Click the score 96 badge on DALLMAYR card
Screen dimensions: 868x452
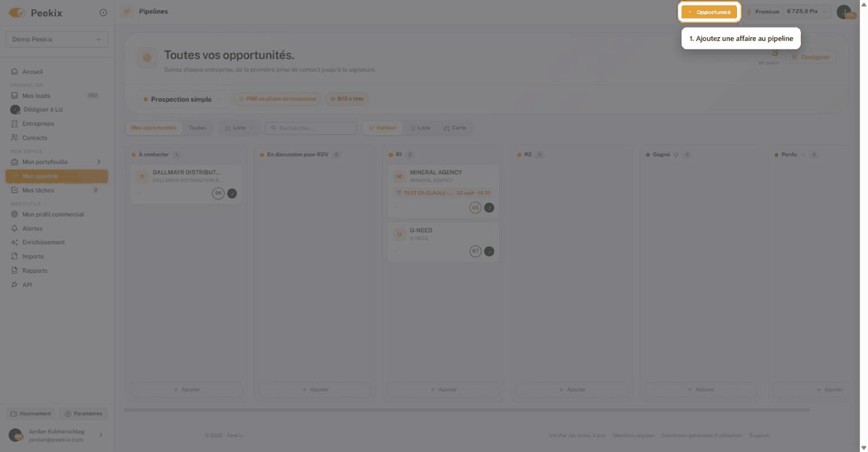click(218, 193)
